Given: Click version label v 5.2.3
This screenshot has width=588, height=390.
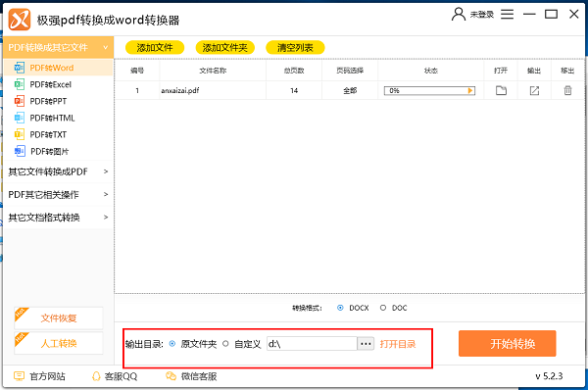Looking at the screenshot, I should (x=549, y=376).
